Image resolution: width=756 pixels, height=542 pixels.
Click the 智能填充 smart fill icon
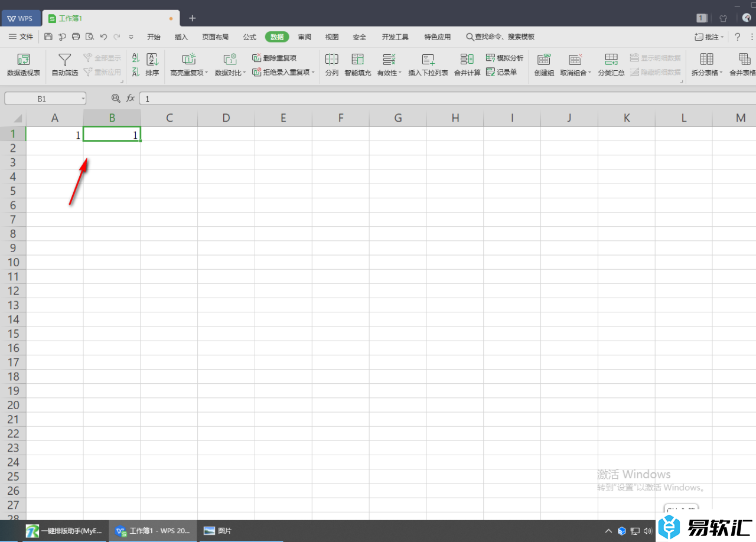point(358,59)
